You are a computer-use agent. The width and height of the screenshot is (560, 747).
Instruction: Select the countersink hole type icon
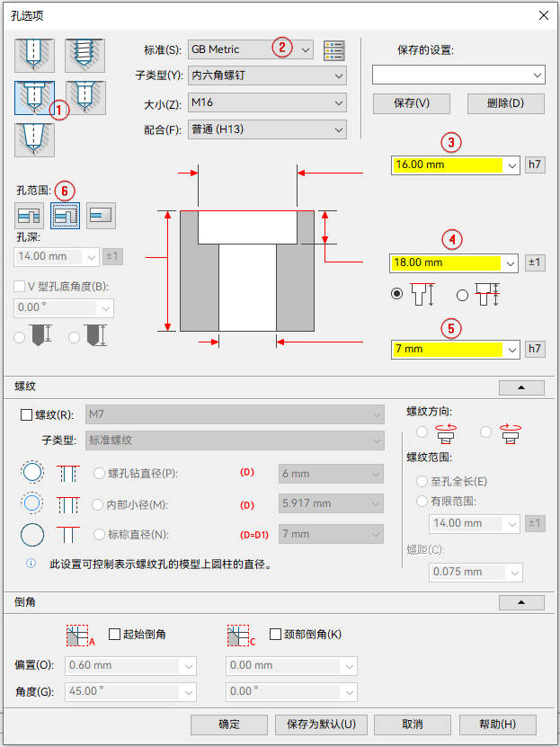click(x=85, y=98)
